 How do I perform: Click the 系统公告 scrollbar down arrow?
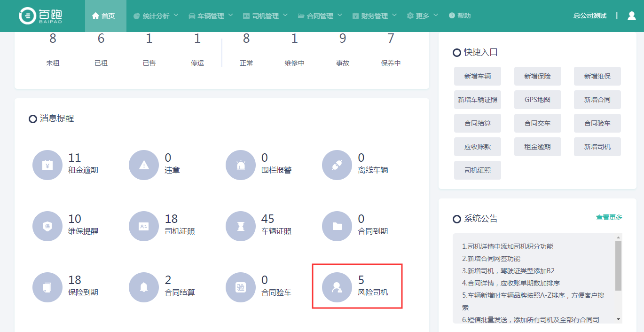618,319
